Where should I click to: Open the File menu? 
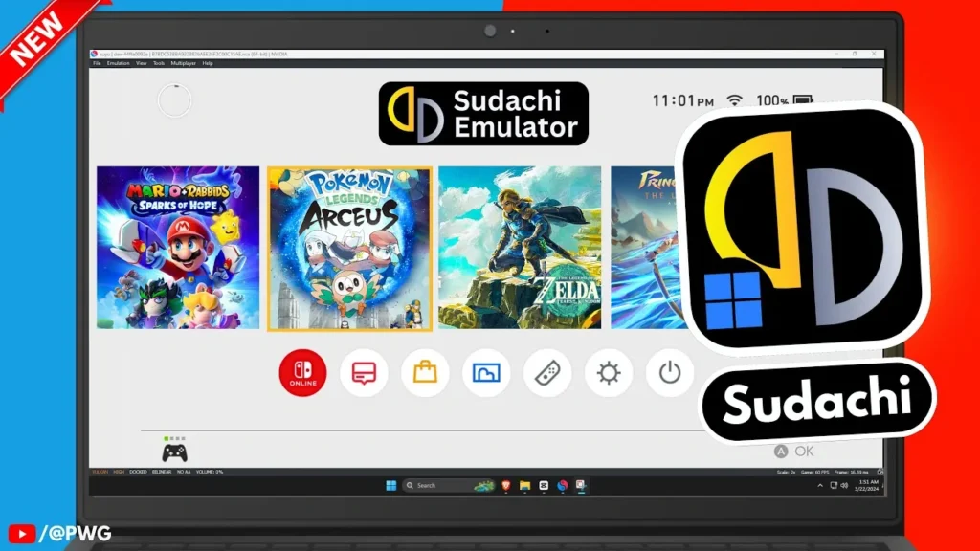pyautogui.click(x=97, y=65)
